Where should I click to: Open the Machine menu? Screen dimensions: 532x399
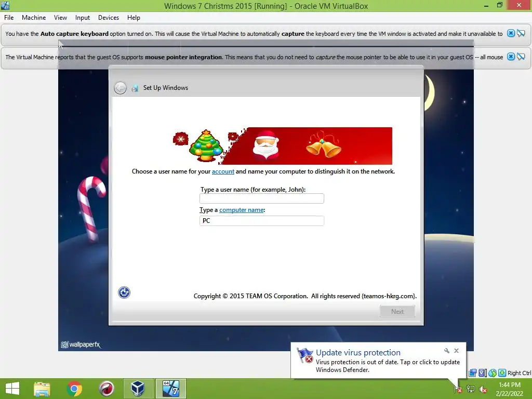[x=34, y=18]
